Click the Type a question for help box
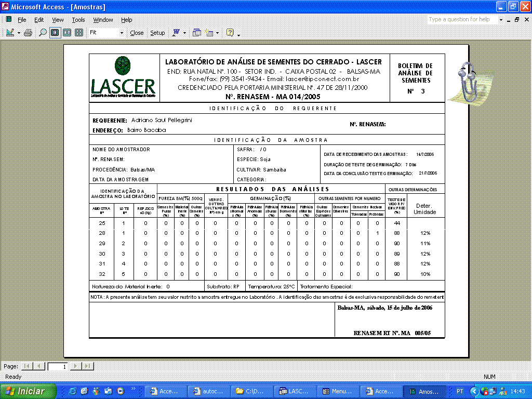 click(x=462, y=19)
